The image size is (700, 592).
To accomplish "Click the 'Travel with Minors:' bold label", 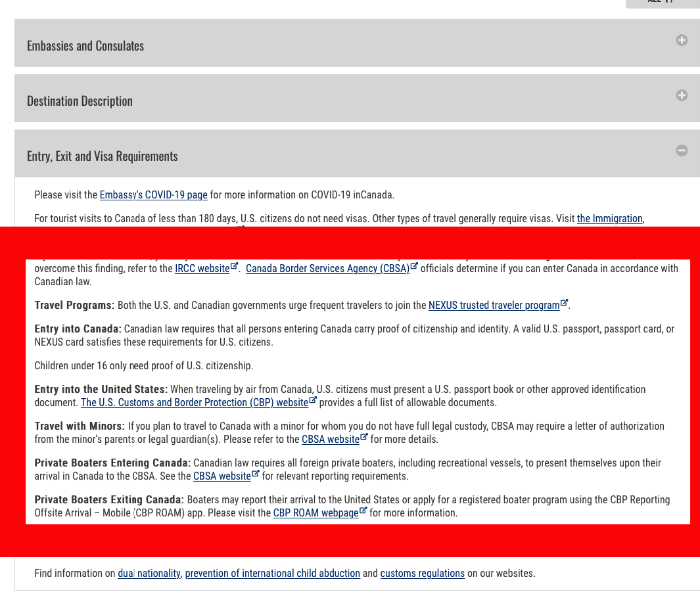I will (80, 426).
